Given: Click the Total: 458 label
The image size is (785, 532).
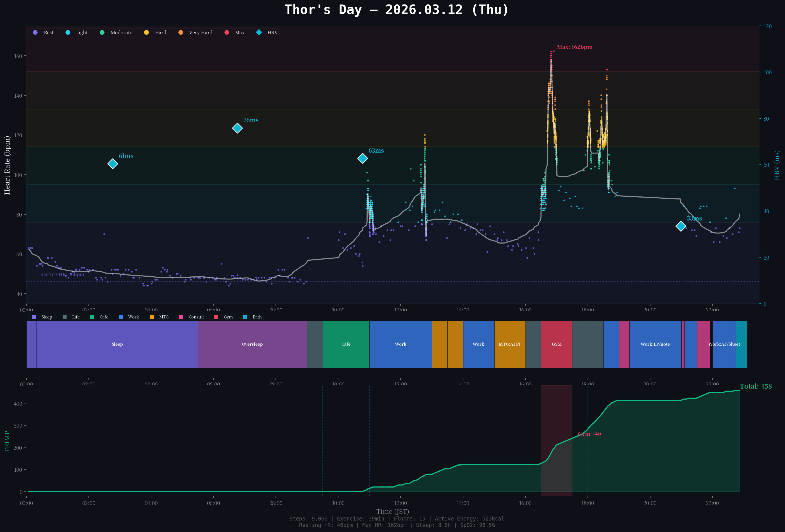Looking at the screenshot, I should pos(756,386).
